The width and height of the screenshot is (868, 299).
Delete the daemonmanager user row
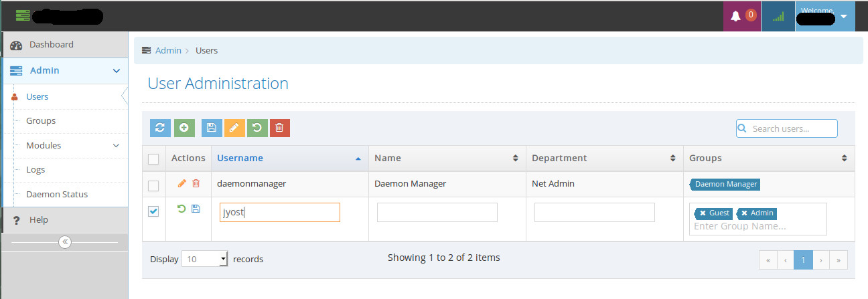click(x=196, y=183)
